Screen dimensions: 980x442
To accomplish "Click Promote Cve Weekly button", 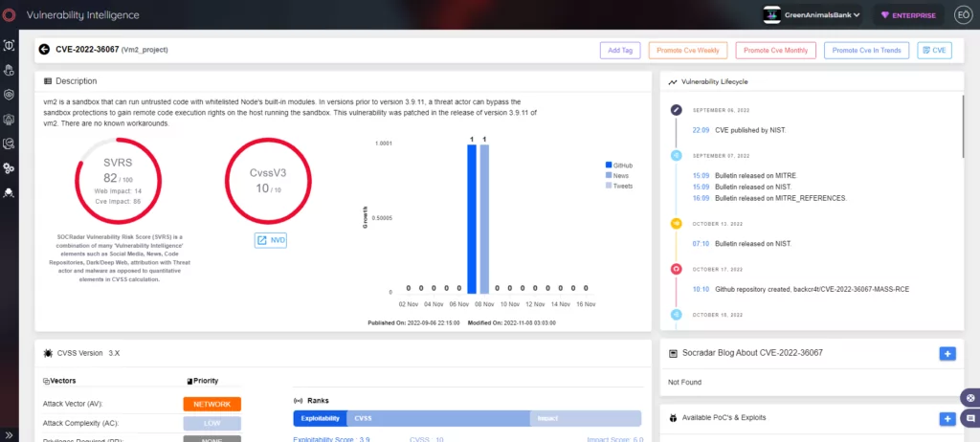I will click(x=688, y=51).
